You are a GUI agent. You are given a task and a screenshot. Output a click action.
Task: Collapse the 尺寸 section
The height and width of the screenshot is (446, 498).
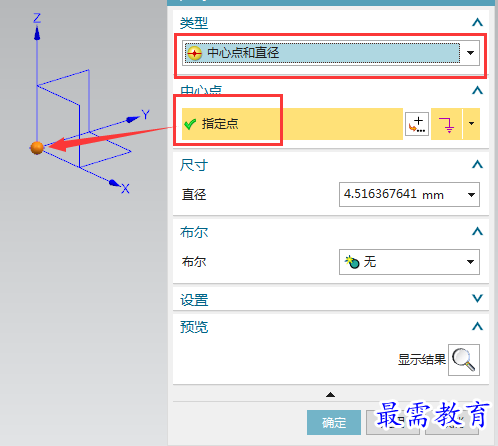pyautogui.click(x=477, y=164)
